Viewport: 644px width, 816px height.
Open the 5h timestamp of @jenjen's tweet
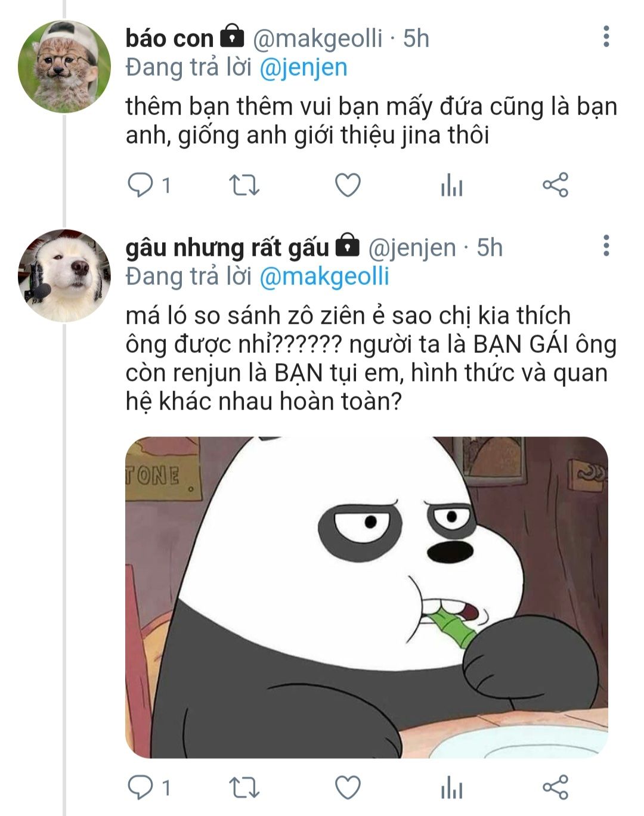[x=490, y=247]
